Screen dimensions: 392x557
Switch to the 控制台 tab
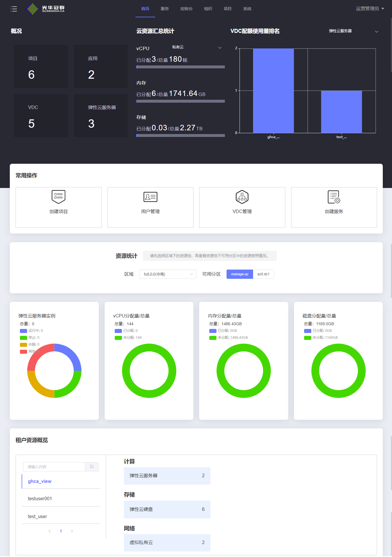point(186,9)
